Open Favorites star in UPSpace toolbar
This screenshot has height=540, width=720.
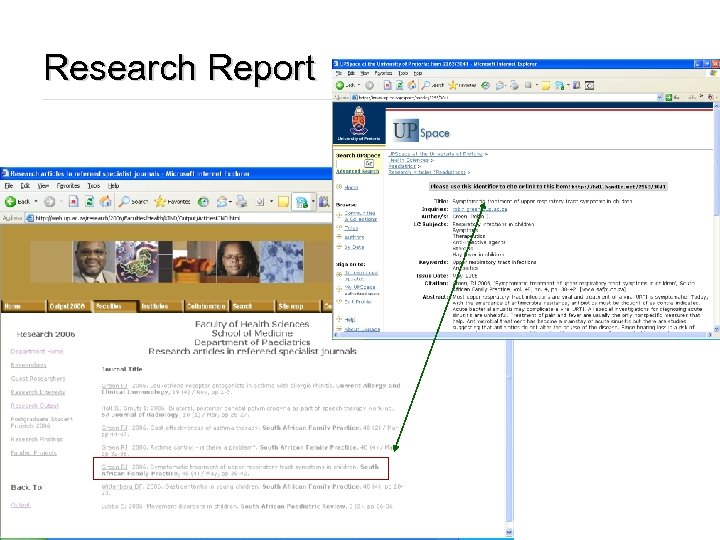tap(453, 85)
